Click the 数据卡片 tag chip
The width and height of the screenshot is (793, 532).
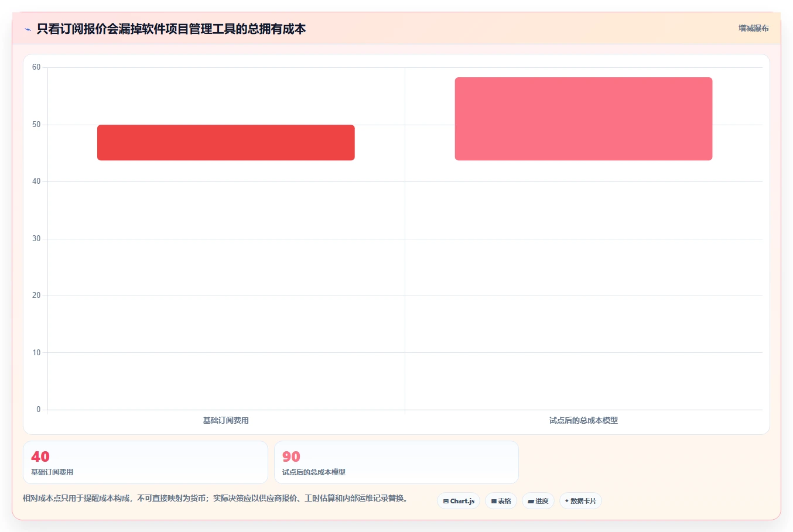[x=580, y=501]
